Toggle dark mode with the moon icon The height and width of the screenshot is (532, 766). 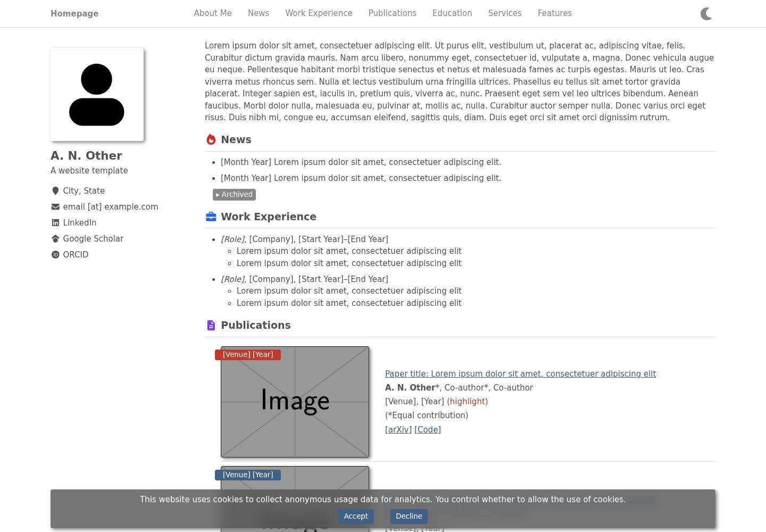[706, 14]
